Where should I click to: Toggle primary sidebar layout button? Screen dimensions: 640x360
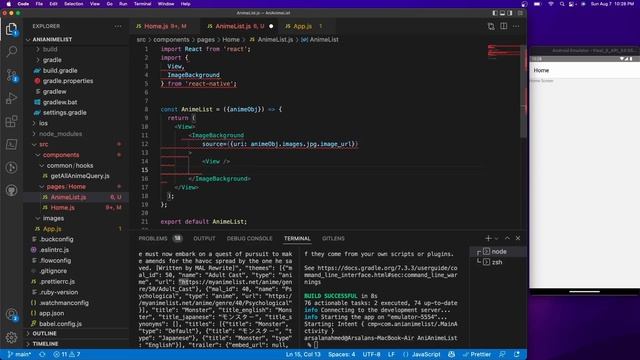(495, 13)
